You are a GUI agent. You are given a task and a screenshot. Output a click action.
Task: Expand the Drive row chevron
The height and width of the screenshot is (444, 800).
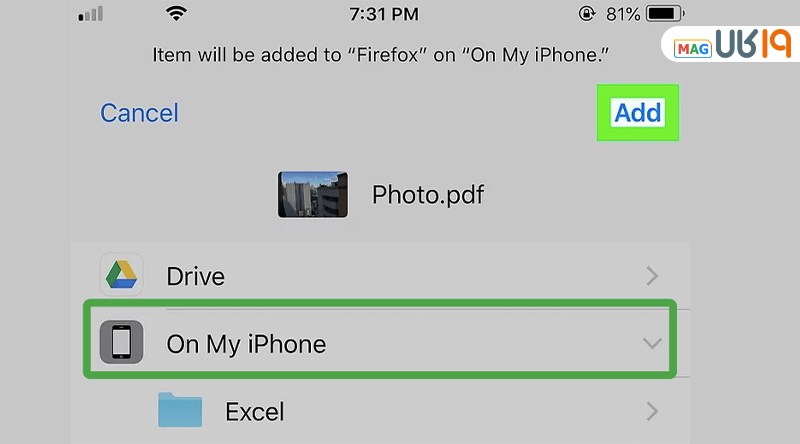(652, 276)
